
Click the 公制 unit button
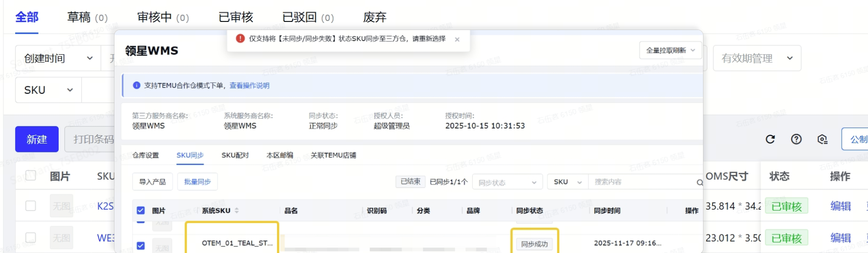point(855,139)
